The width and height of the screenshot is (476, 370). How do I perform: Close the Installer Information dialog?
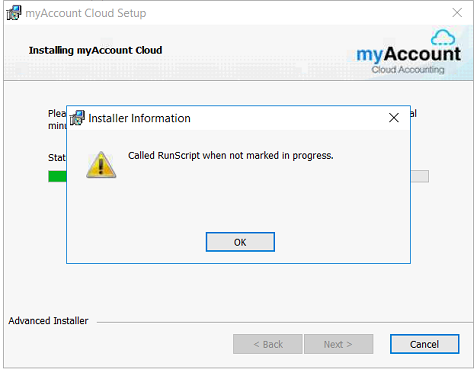(x=394, y=117)
